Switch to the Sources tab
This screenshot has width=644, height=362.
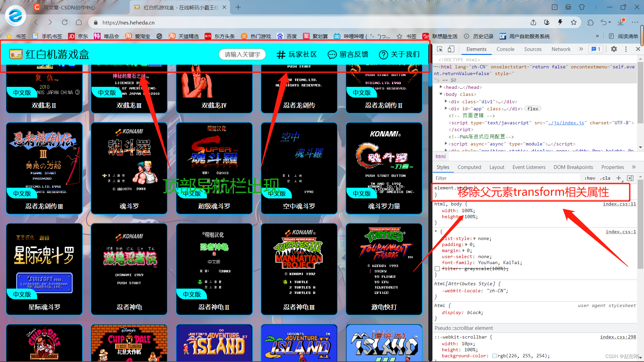click(533, 49)
